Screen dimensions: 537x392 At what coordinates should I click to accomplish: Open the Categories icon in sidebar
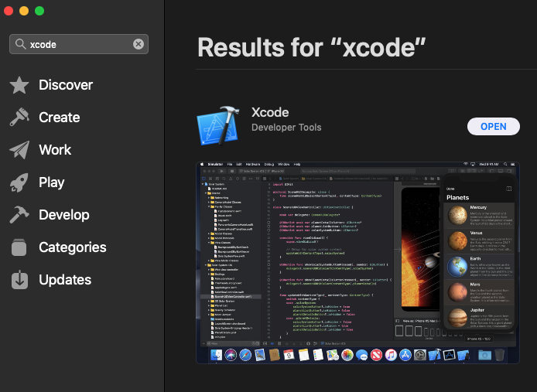pyautogui.click(x=19, y=247)
